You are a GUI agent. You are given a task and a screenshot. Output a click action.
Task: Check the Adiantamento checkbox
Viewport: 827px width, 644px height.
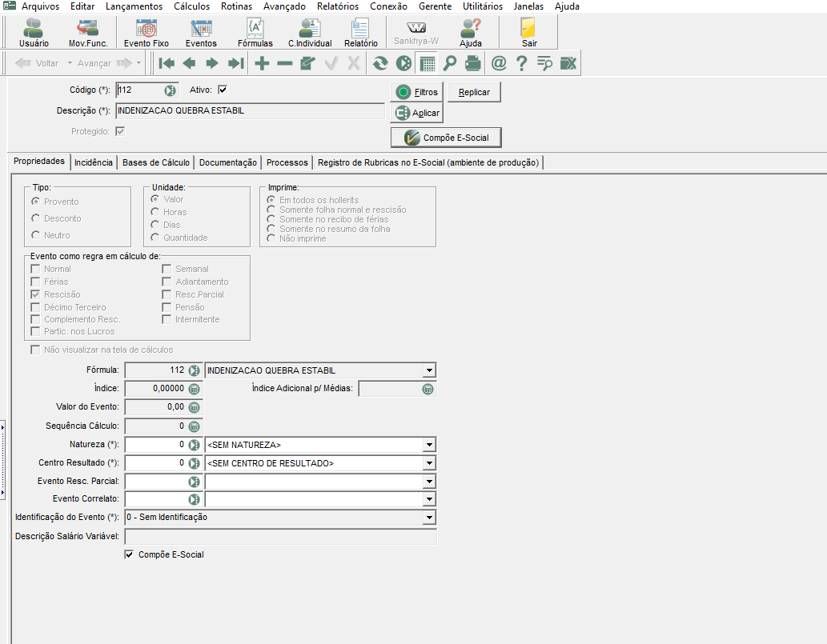point(167,282)
